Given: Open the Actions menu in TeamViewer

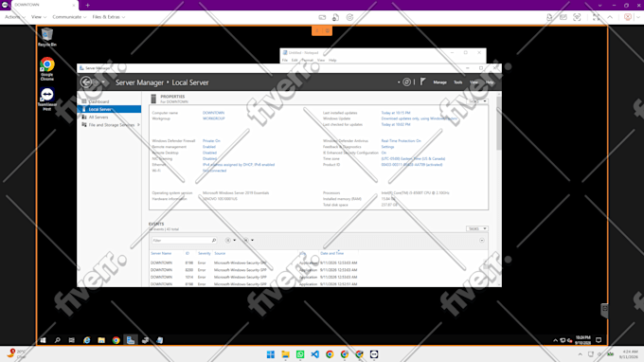Looking at the screenshot, I should tap(15, 17).
